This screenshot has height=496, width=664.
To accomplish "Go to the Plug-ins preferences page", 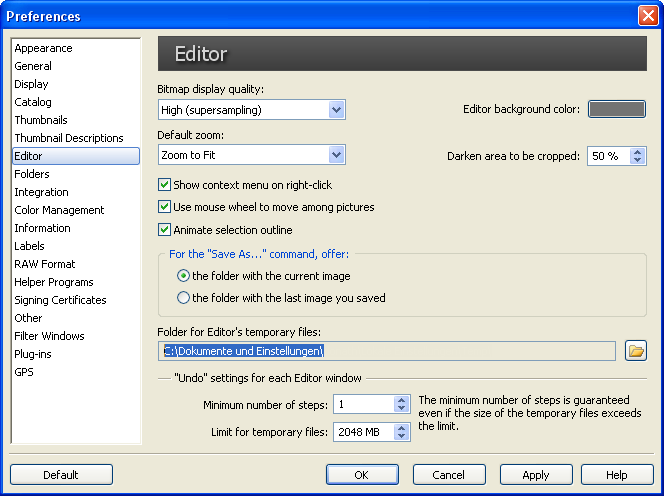I will [33, 354].
